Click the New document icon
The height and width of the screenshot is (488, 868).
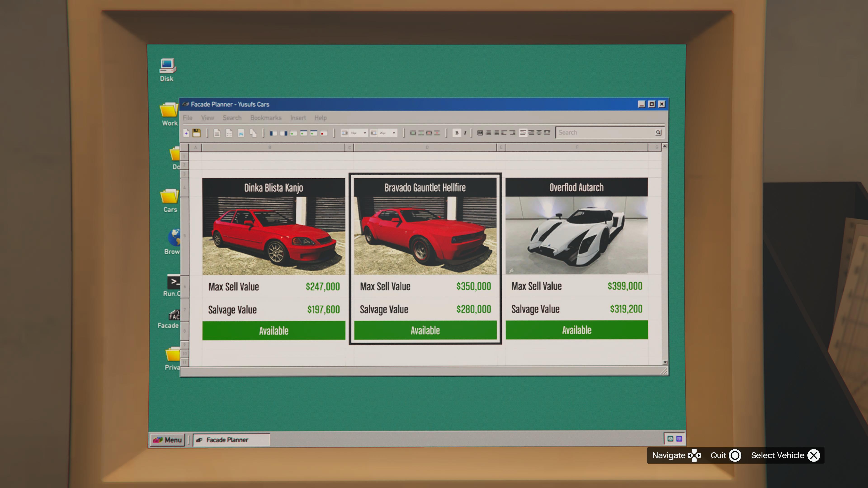[186, 133]
